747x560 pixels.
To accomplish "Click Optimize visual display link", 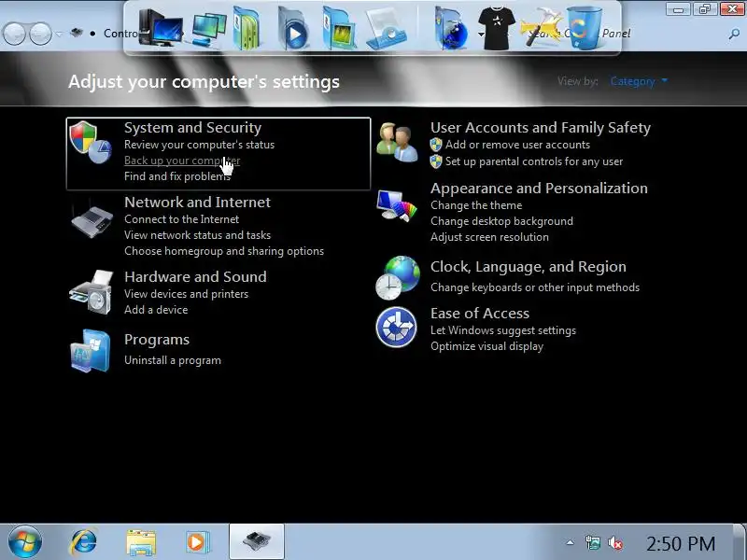I will coord(486,346).
